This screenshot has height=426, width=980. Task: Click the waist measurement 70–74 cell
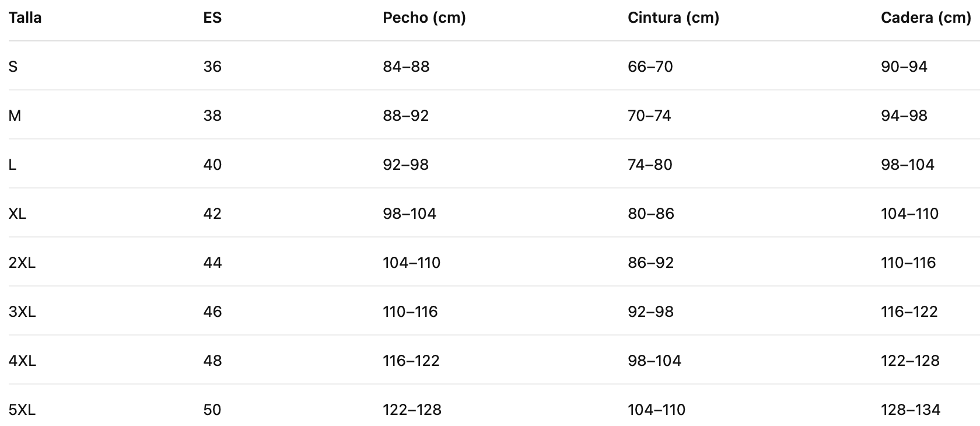click(649, 116)
